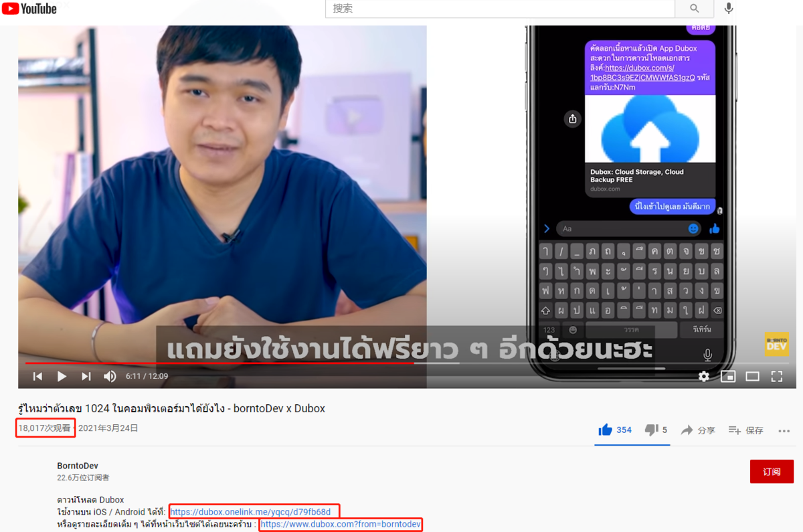Go to the YouTube home logo
Viewport: 803px width, 532px height.
click(29, 9)
